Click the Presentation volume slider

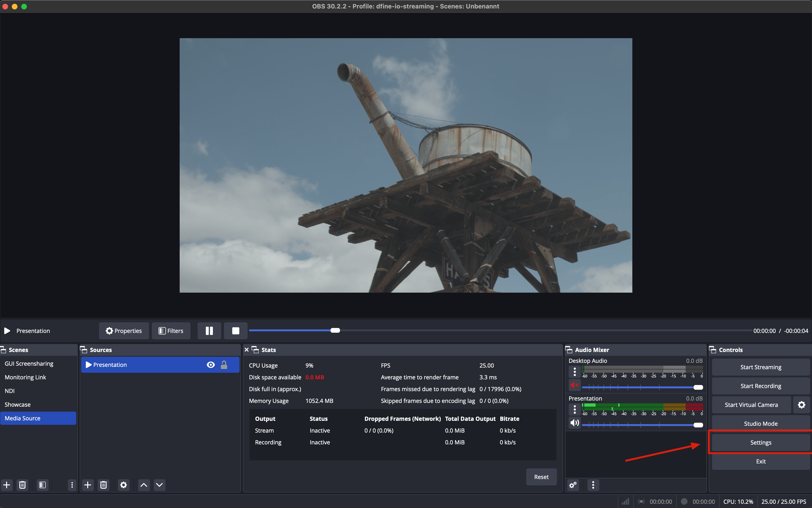pos(642,425)
